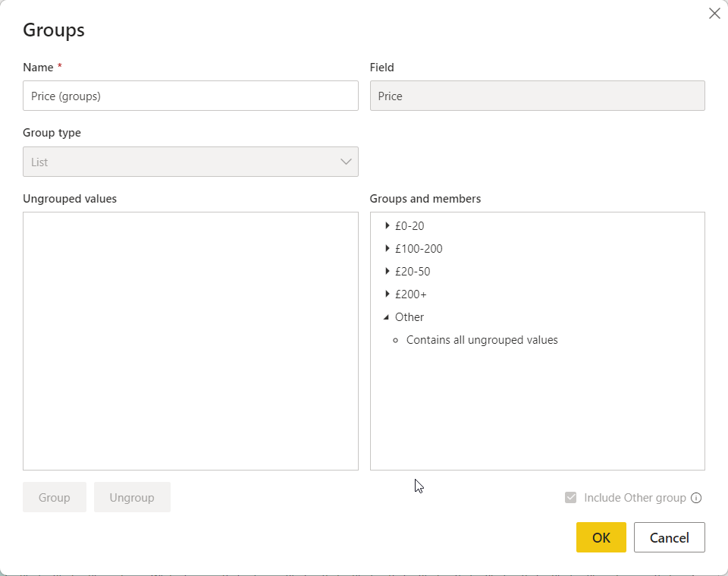728x576 pixels.
Task: Click 'Contains all ungrouped values' entry
Action: 482,340
